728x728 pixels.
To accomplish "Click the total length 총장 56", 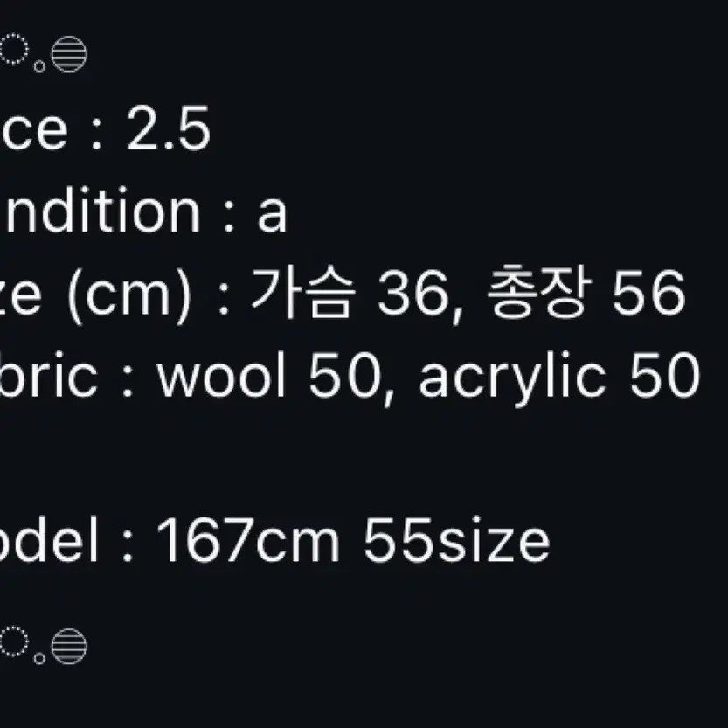I will [586, 293].
